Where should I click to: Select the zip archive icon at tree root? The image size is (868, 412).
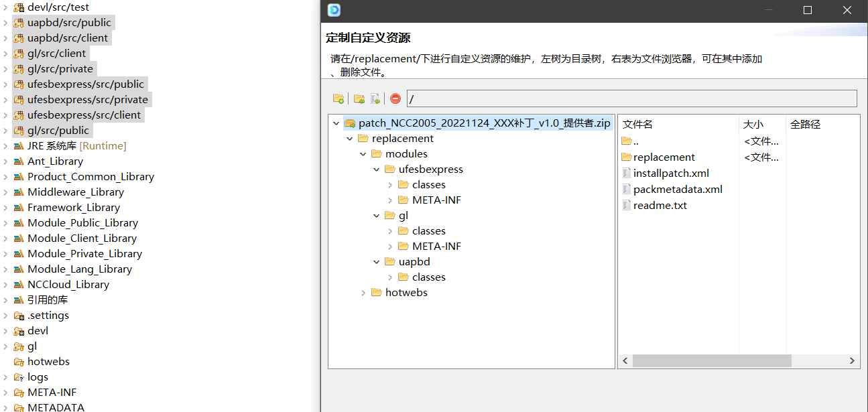click(x=350, y=123)
